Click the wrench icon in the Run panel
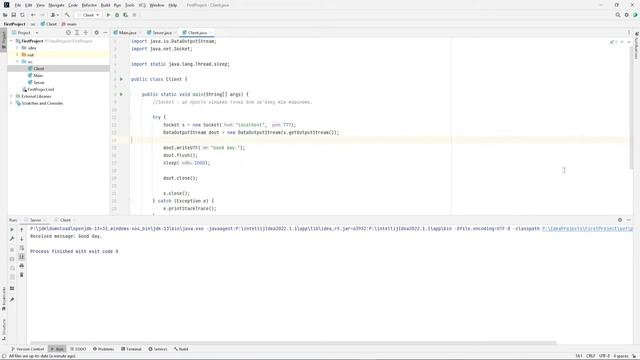 point(12,239)
